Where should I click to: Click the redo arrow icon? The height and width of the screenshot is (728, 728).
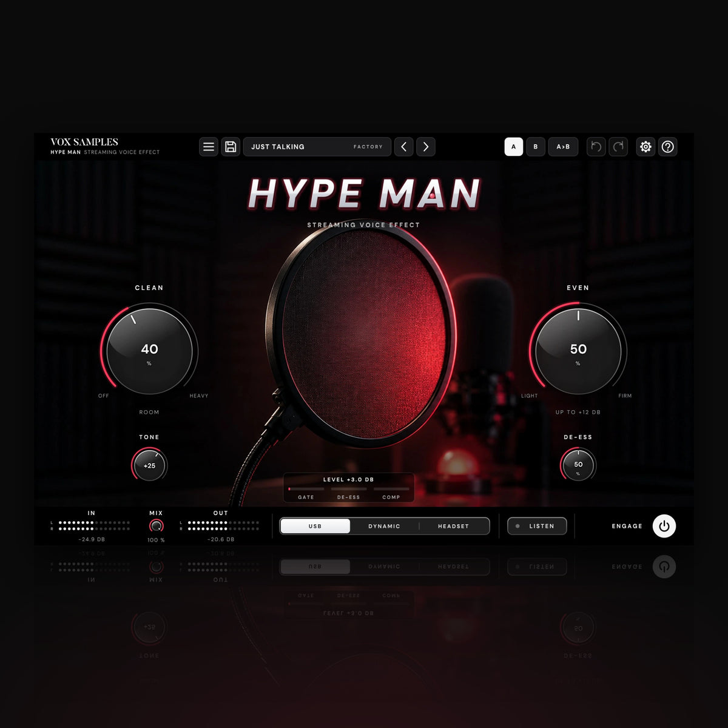618,147
